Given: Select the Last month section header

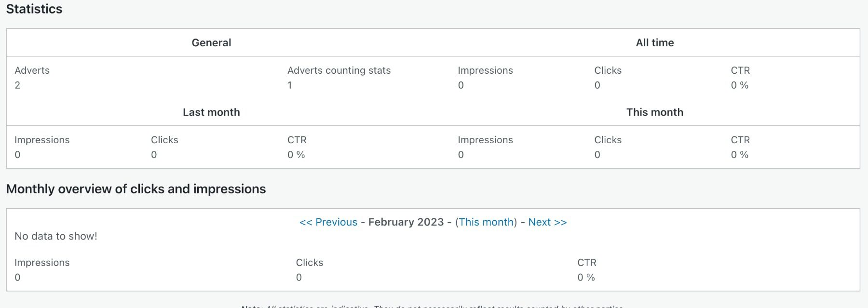Looking at the screenshot, I should (x=211, y=112).
